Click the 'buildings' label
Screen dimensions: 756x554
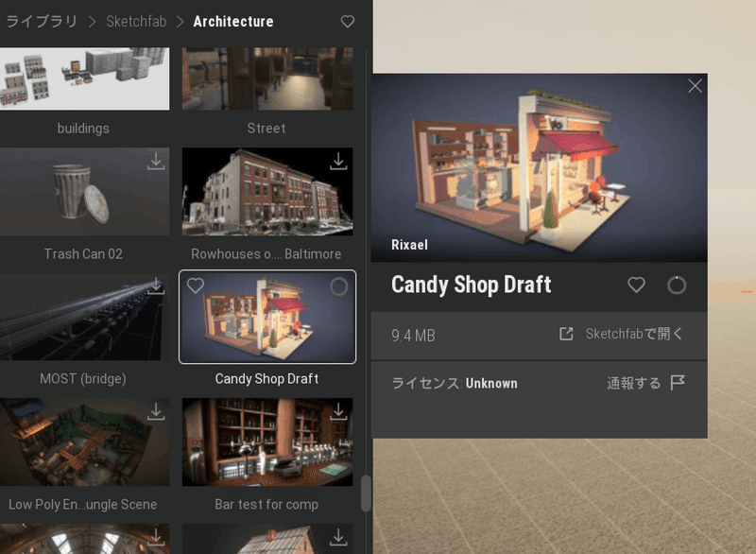point(83,129)
